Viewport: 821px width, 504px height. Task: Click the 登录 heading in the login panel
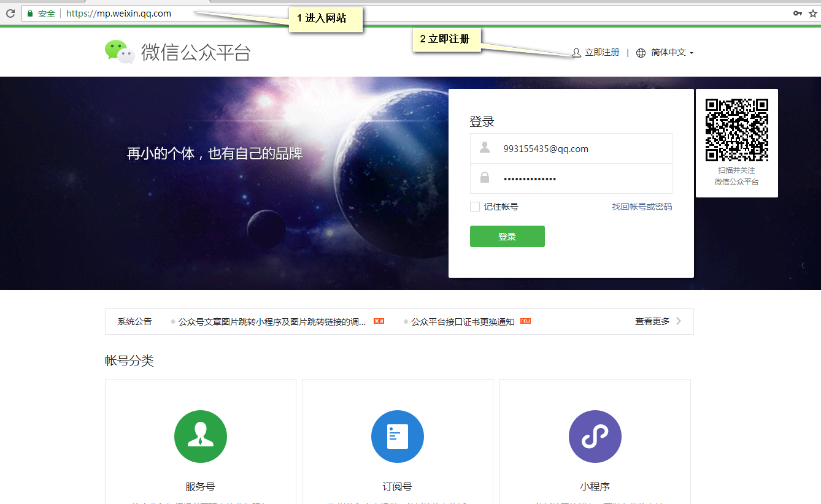482,121
